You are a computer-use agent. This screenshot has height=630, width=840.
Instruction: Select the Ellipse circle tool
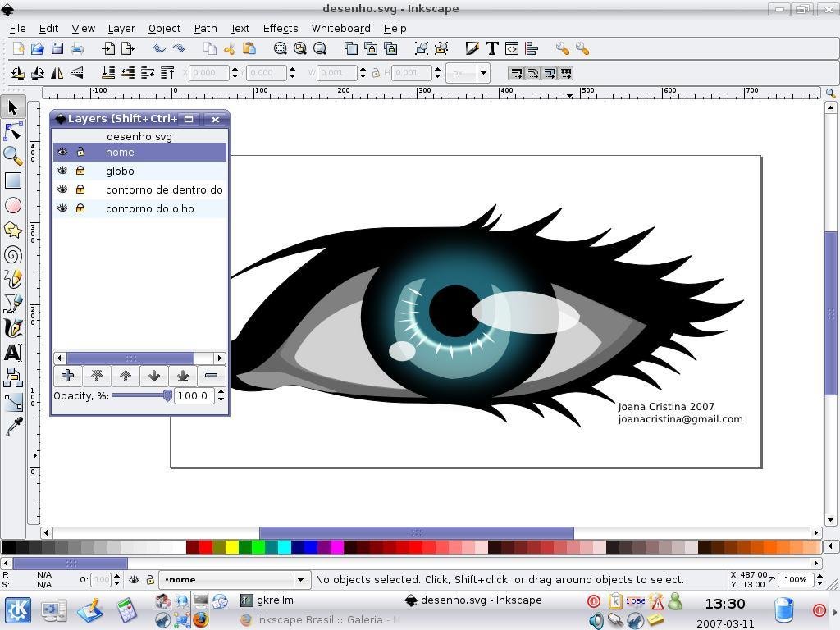tap(13, 205)
